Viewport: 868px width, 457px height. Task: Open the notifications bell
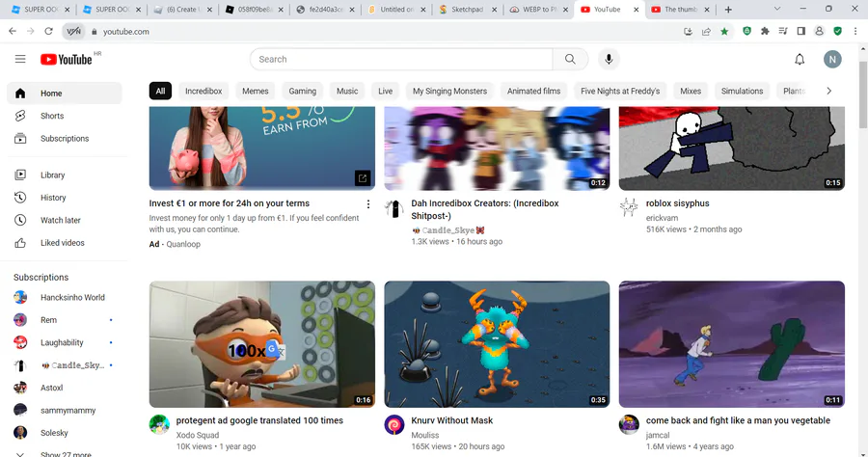coord(800,59)
